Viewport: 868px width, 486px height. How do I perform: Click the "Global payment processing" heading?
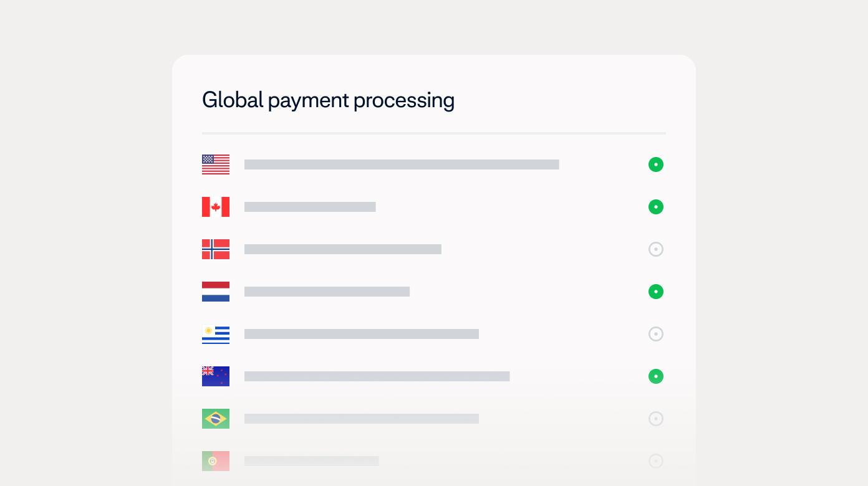328,100
